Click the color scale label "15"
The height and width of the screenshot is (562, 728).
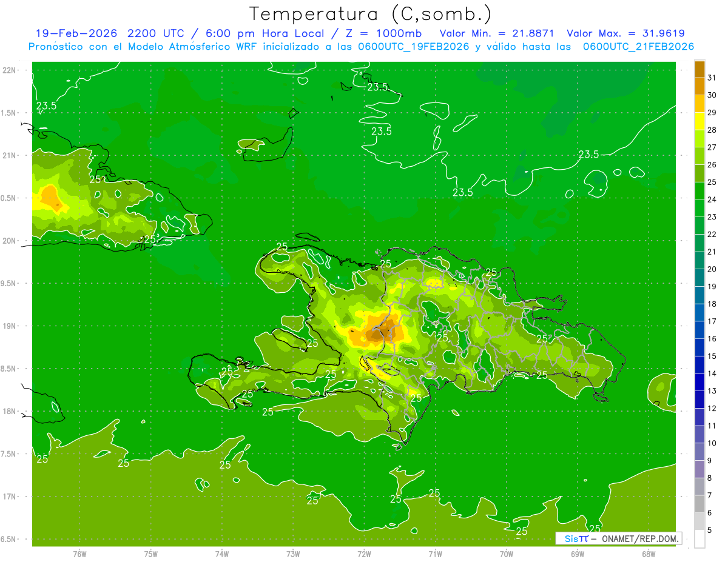click(x=712, y=356)
